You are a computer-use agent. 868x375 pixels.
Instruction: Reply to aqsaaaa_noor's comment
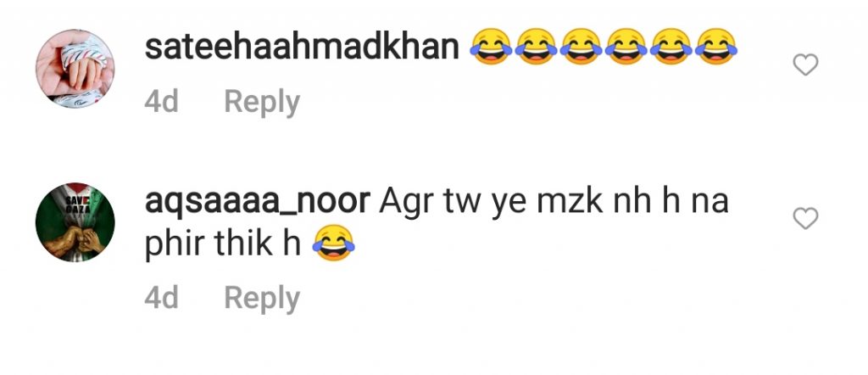(262, 299)
